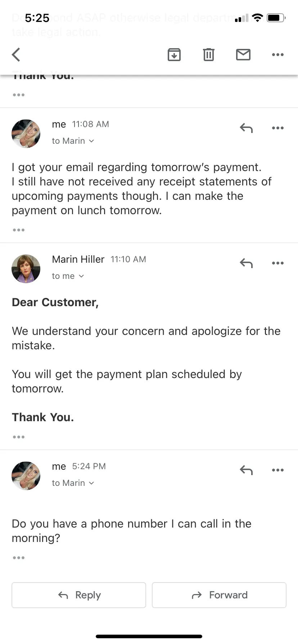Open Marin Hiller's profile photo
This screenshot has height=644, width=298.
26,269
